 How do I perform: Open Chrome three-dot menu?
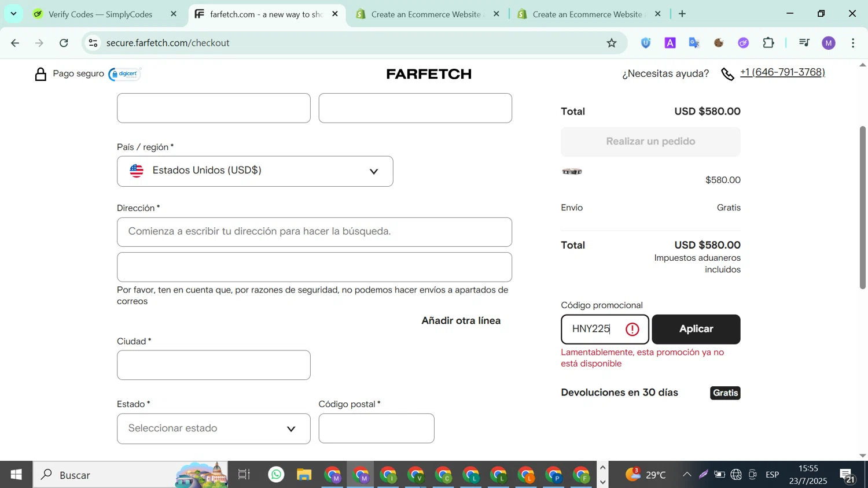pos(853,43)
